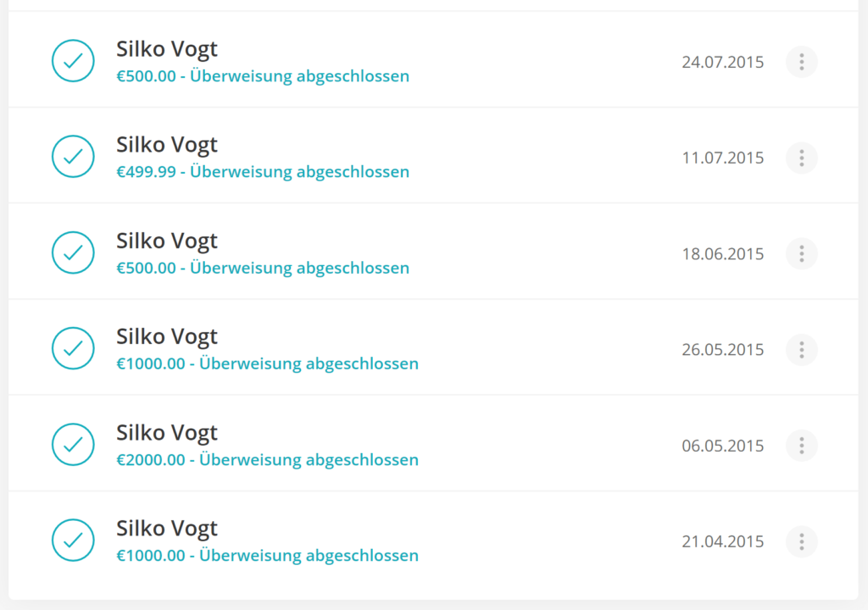868x610 pixels.
Task: Open €500.00 status text dated 18.06.2015
Action: pyautogui.click(x=263, y=268)
